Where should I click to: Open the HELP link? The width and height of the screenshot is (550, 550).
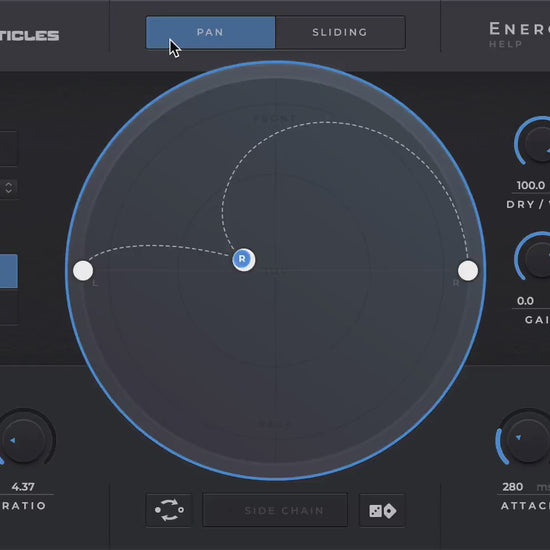(505, 44)
